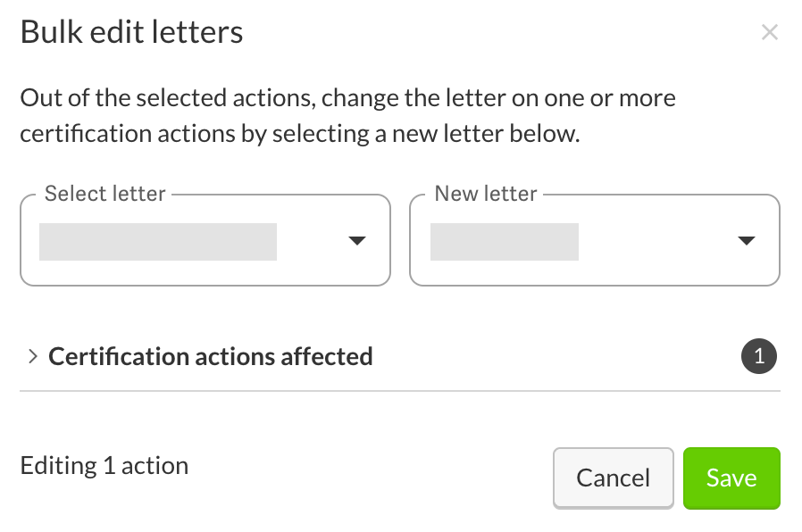Click gray placeholder in Select letter field

(158, 242)
